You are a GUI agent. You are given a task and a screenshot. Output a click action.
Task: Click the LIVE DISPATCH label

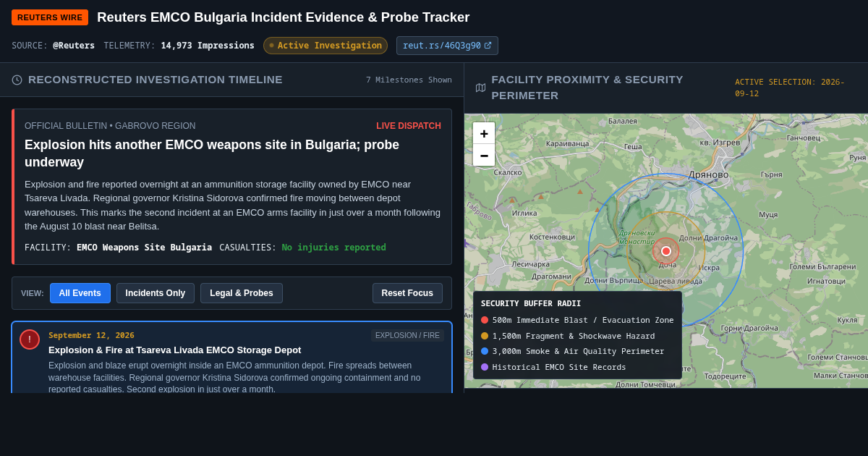pos(409,126)
